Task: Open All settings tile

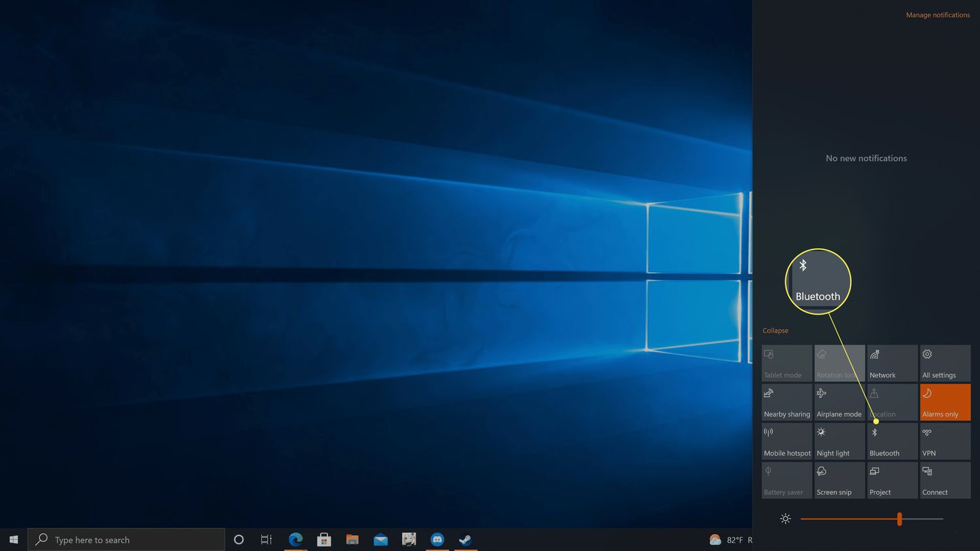Action: [x=945, y=364]
